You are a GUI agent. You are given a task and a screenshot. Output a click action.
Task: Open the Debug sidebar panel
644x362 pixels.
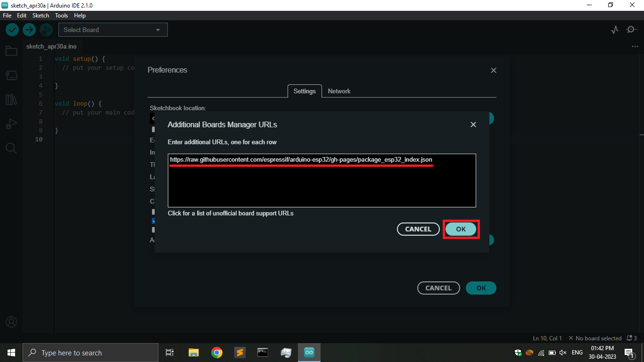(11, 123)
